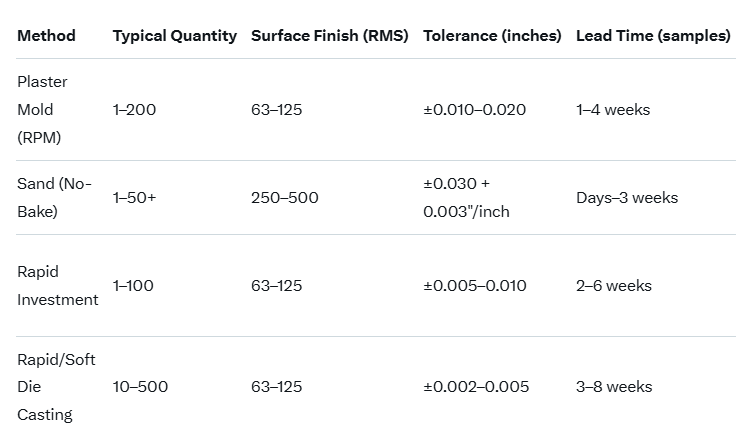Screen dimensions: 736x436
Task: Select the Rapid Investment method cell
Action: [57, 286]
